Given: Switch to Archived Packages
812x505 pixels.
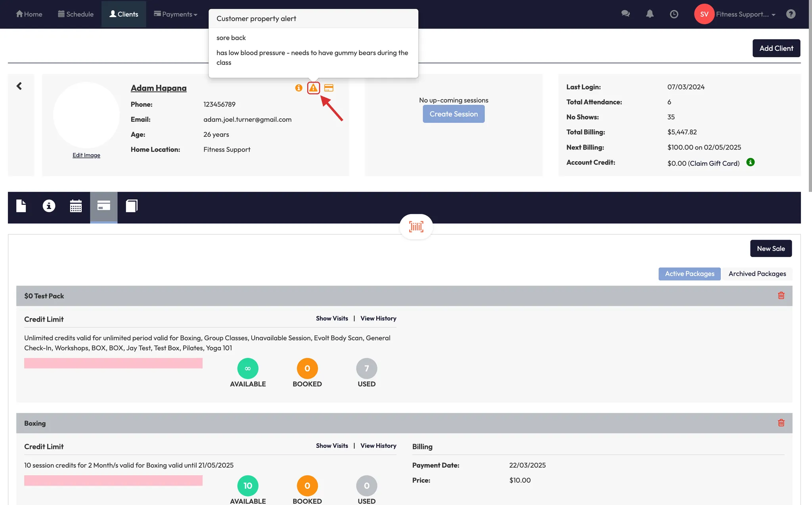Looking at the screenshot, I should [757, 274].
